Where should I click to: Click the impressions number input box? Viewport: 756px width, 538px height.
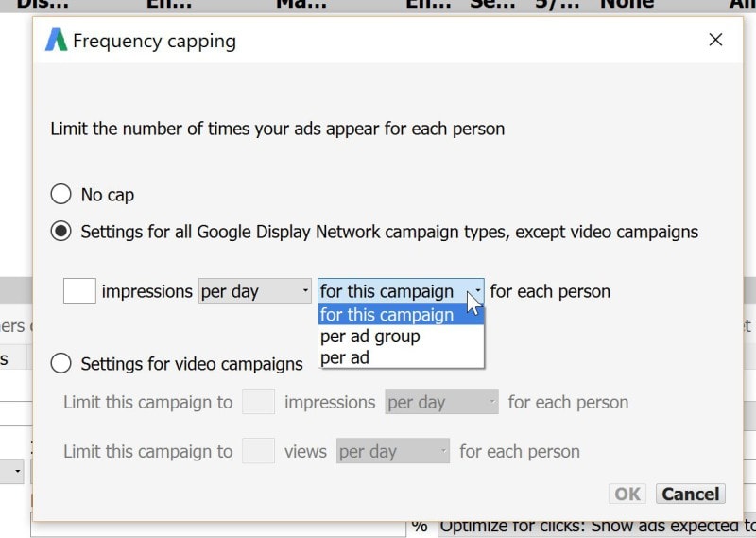(79, 291)
